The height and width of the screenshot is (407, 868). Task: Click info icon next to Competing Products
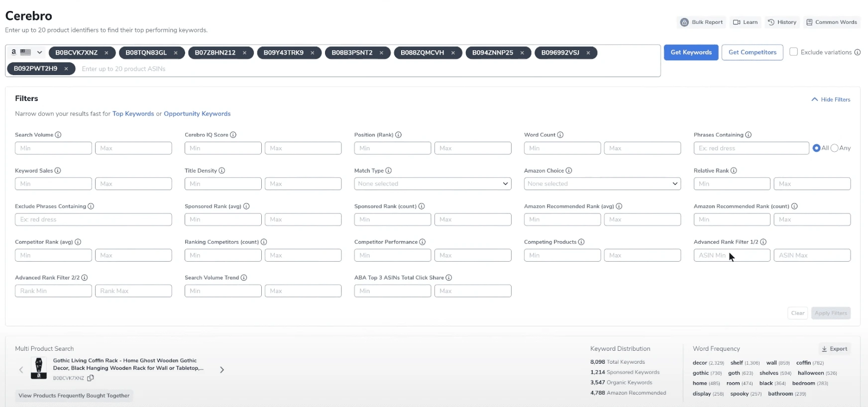point(581,242)
